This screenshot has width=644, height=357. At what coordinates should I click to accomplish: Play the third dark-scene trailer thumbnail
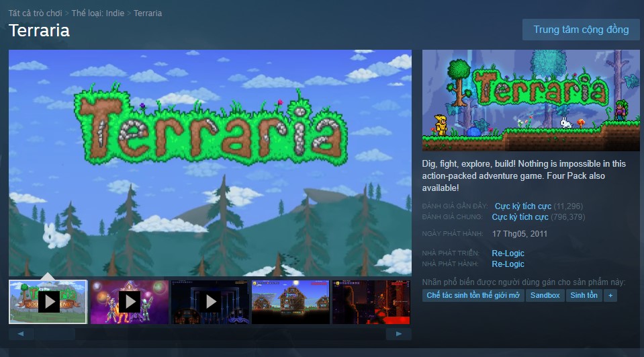coord(210,302)
